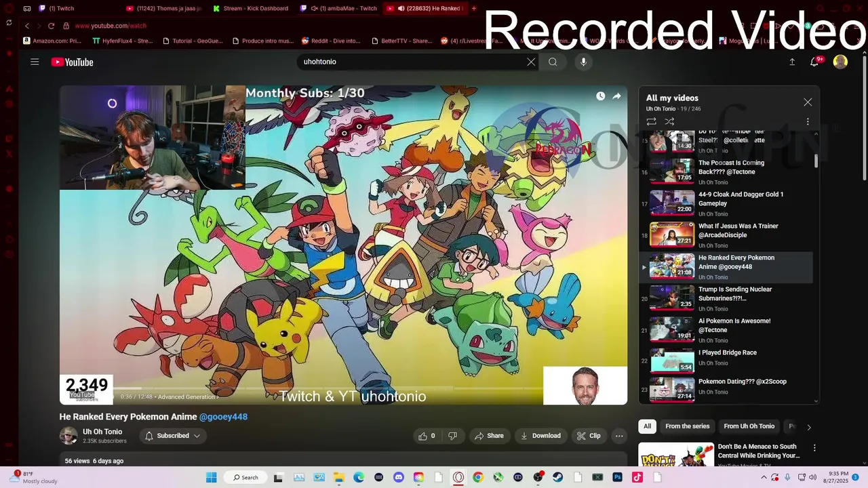Go back in the browser

tap(27, 26)
